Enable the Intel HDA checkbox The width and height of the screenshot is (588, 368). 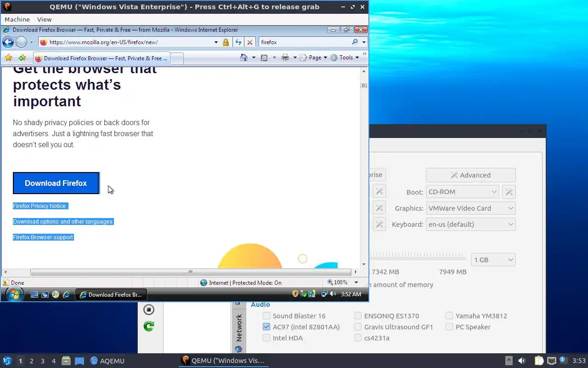pos(266,338)
